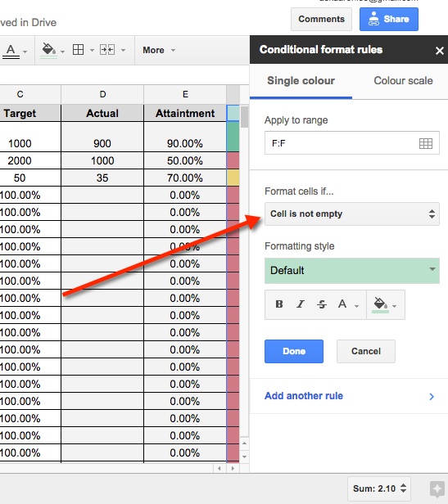Open formatting style text colour arrow
This screenshot has width=448, height=504.
(356, 306)
